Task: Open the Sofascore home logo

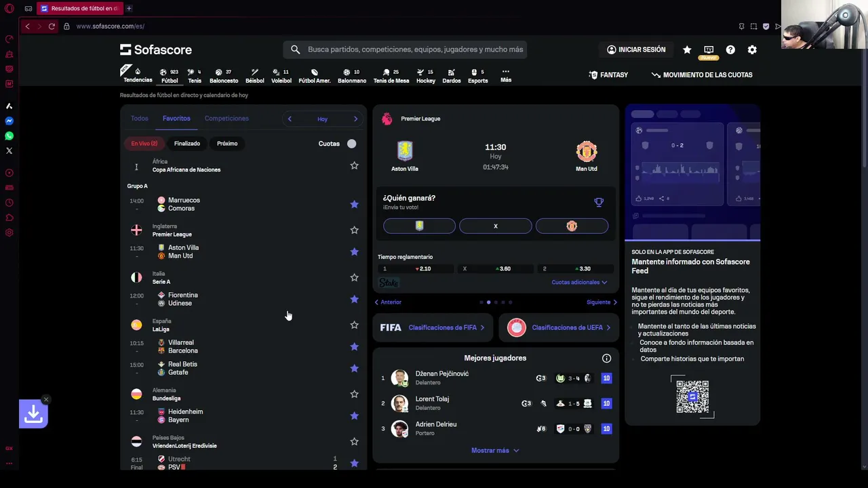Action: (156, 49)
